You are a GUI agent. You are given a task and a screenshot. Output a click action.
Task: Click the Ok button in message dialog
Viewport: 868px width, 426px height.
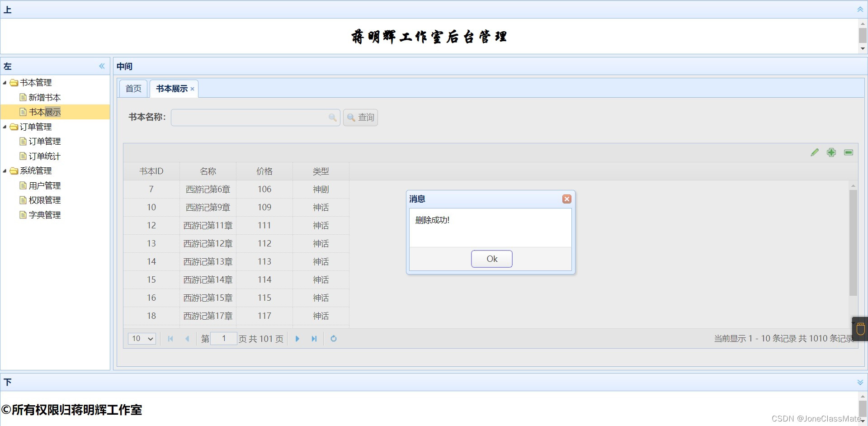pyautogui.click(x=492, y=259)
